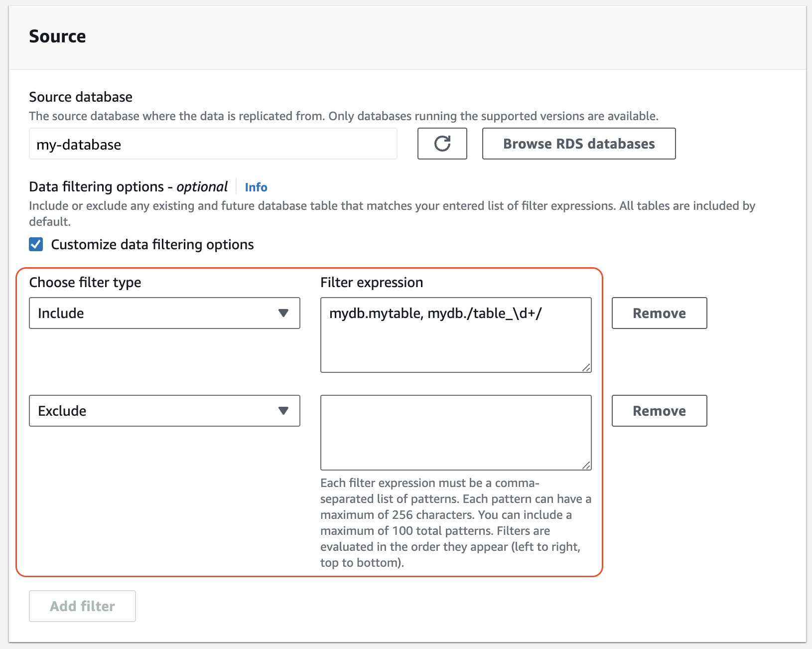Screen dimensions: 812x649
Task: Click the circular arrow beside the database field
Action: (442, 144)
